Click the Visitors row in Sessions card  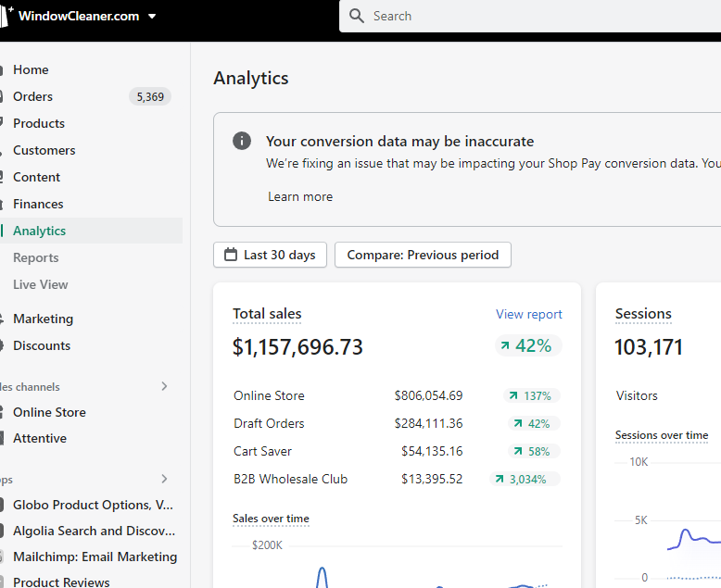637,395
